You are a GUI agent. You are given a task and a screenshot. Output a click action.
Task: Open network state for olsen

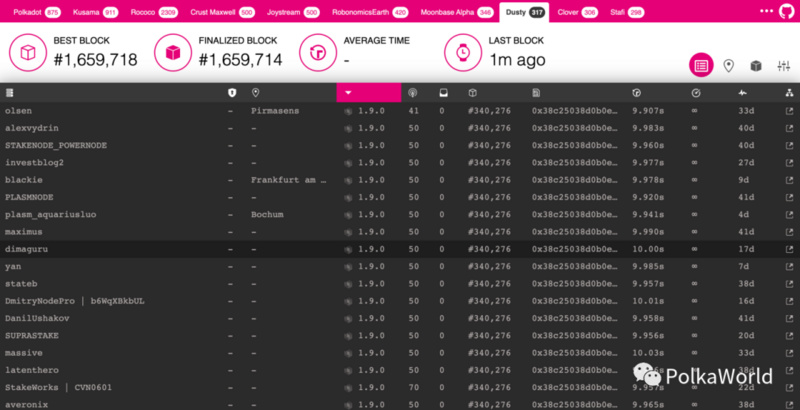coord(789,111)
